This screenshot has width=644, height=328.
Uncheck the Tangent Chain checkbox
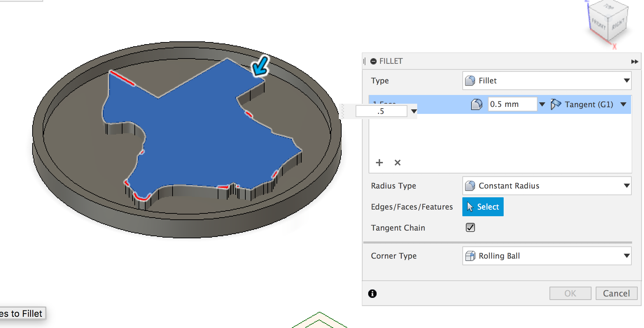(470, 227)
